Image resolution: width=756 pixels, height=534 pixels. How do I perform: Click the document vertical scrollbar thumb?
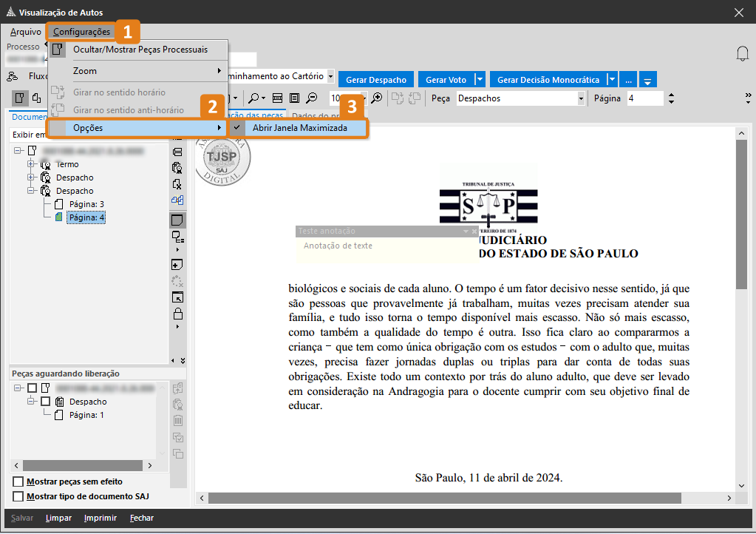741,214
